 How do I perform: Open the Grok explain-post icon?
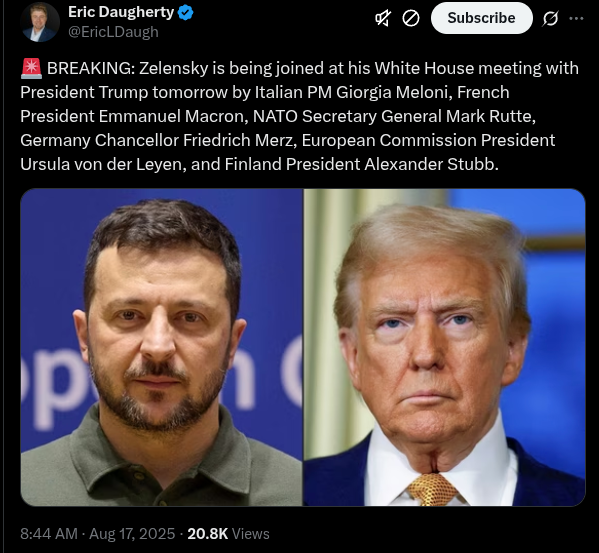pos(550,18)
